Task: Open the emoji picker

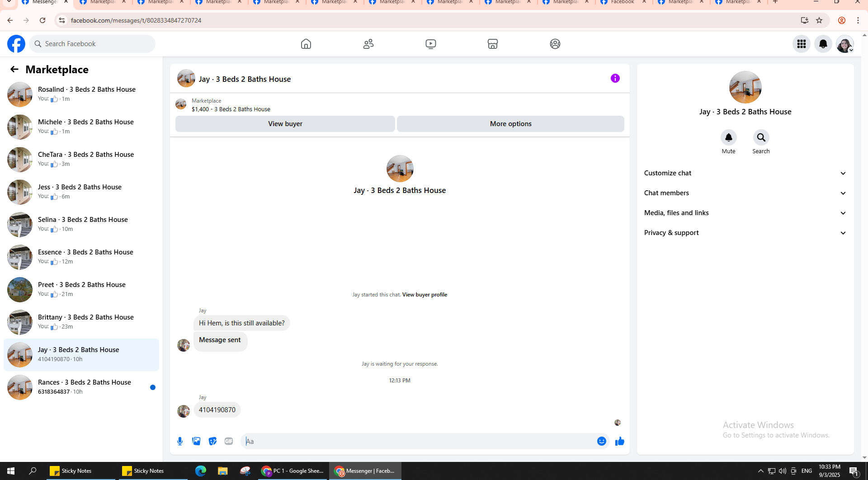Action: coord(602,441)
